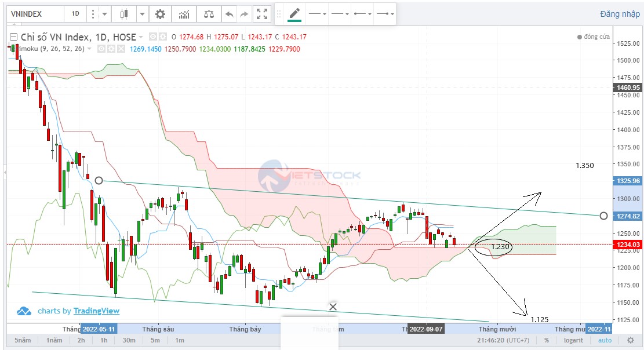Open the candlestick chart style selector
The image size is (644, 350).
point(123,14)
